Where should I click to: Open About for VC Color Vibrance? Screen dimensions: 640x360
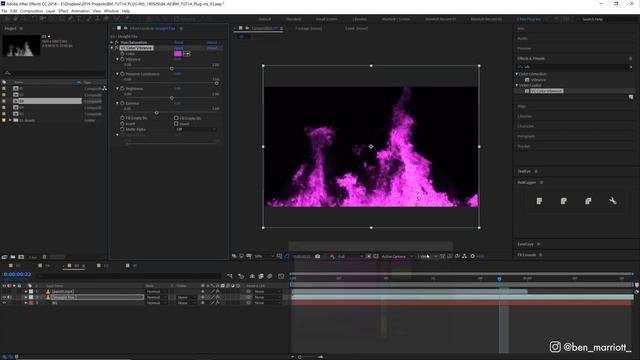coord(212,48)
